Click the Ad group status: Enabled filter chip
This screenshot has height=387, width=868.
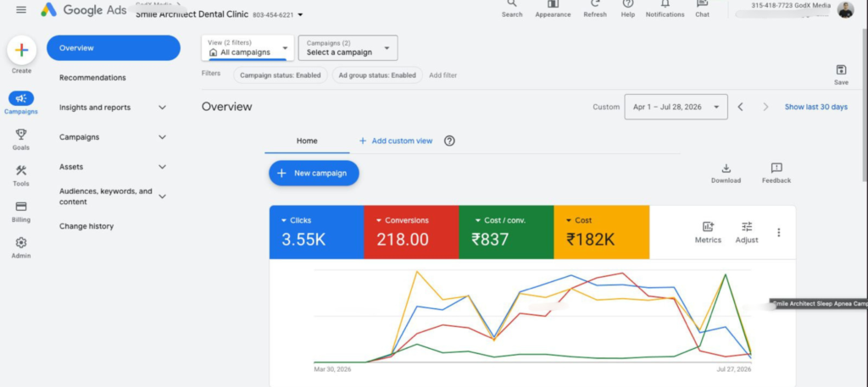377,75
